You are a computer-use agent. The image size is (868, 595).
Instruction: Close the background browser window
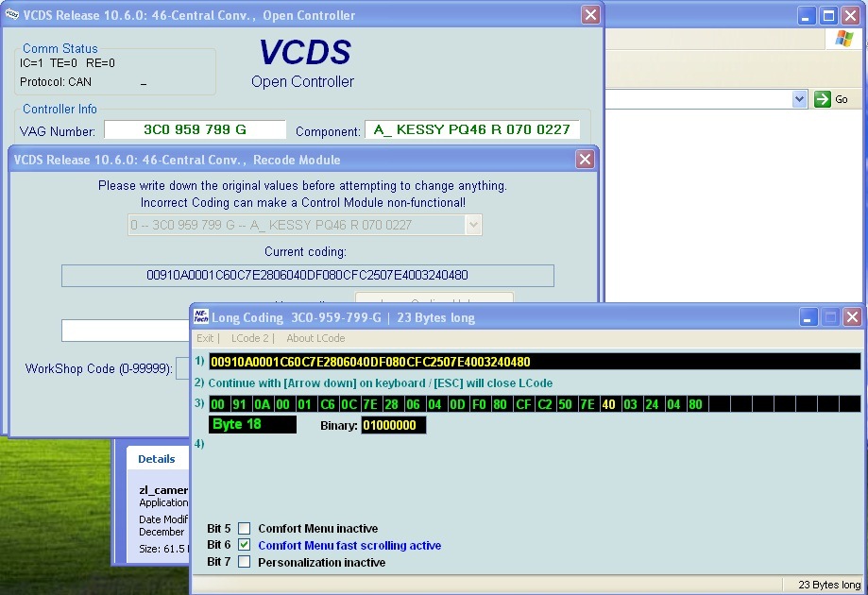point(851,15)
